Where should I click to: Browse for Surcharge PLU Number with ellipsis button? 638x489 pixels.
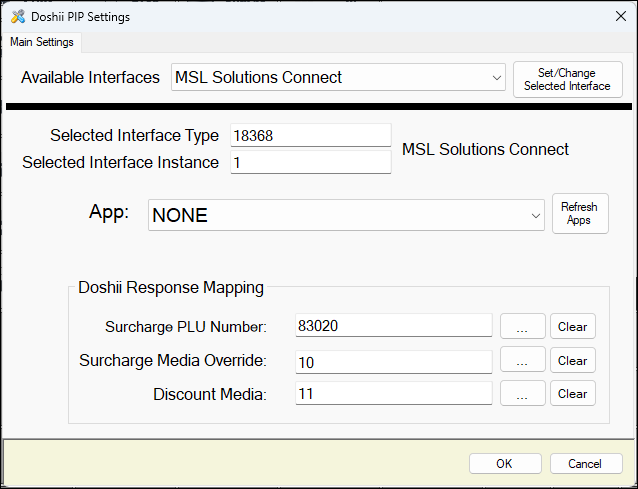click(x=522, y=326)
